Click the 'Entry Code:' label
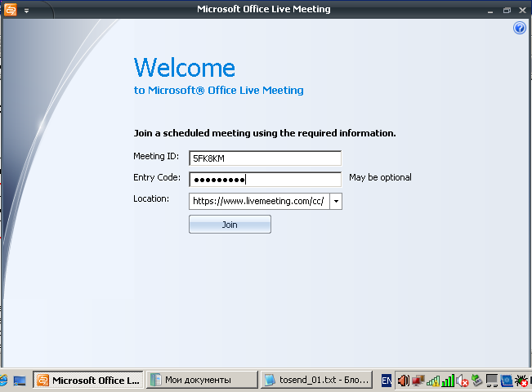Screen dimensions: 532x392 (157, 177)
